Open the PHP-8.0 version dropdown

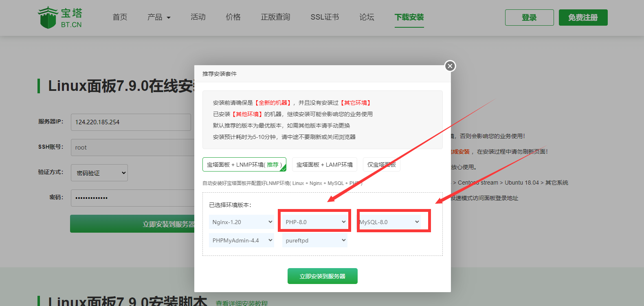tap(315, 222)
